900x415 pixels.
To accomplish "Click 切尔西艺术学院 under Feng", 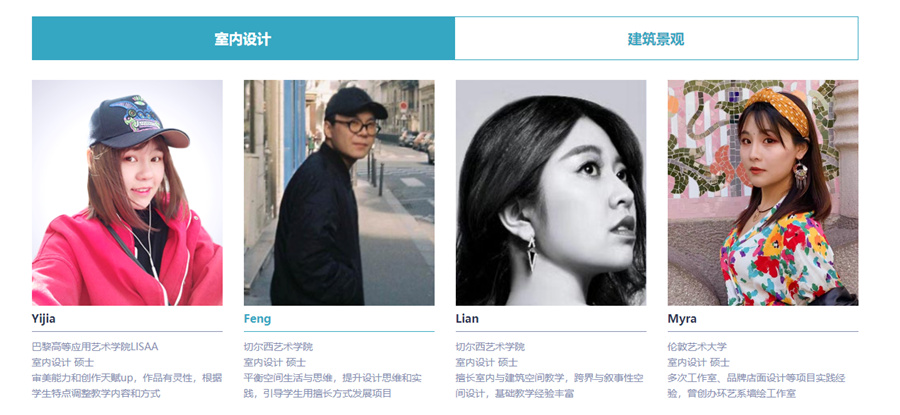I will [x=278, y=347].
